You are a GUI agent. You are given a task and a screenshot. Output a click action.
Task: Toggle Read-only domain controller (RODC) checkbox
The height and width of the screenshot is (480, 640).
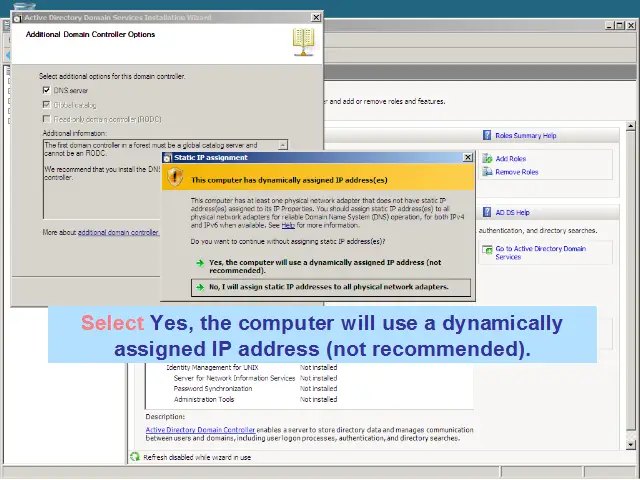(x=47, y=119)
